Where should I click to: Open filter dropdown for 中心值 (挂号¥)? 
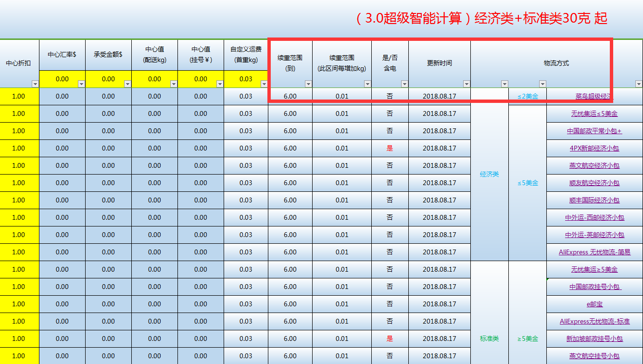tap(220, 84)
